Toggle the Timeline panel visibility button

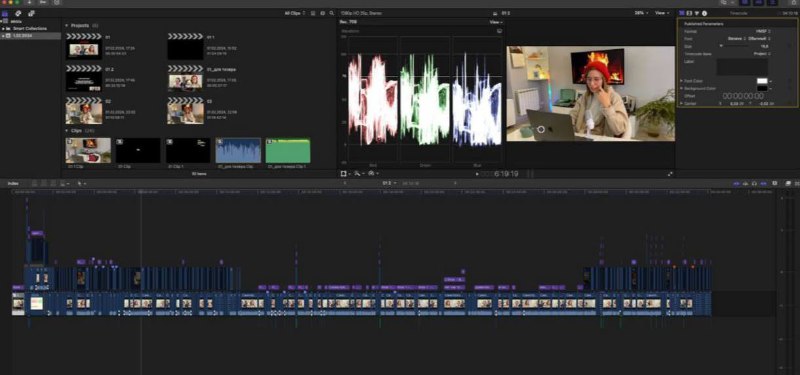point(758,3)
